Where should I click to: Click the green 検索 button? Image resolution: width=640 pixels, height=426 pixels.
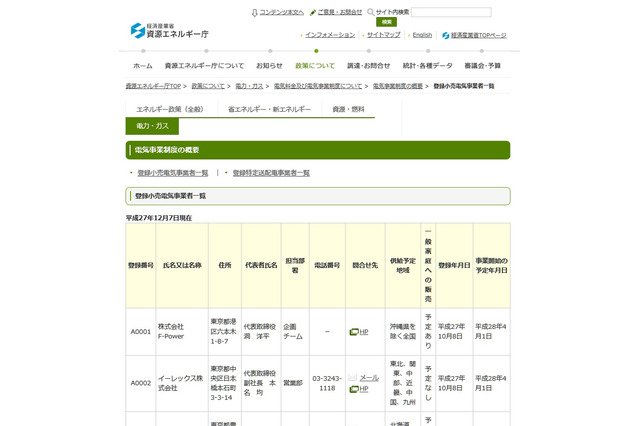(x=387, y=22)
